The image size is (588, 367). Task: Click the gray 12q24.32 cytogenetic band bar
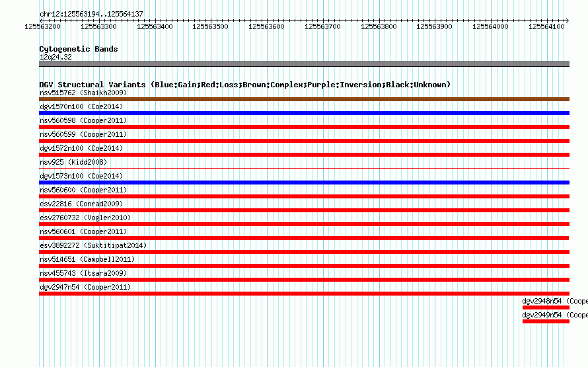pyautogui.click(x=304, y=64)
